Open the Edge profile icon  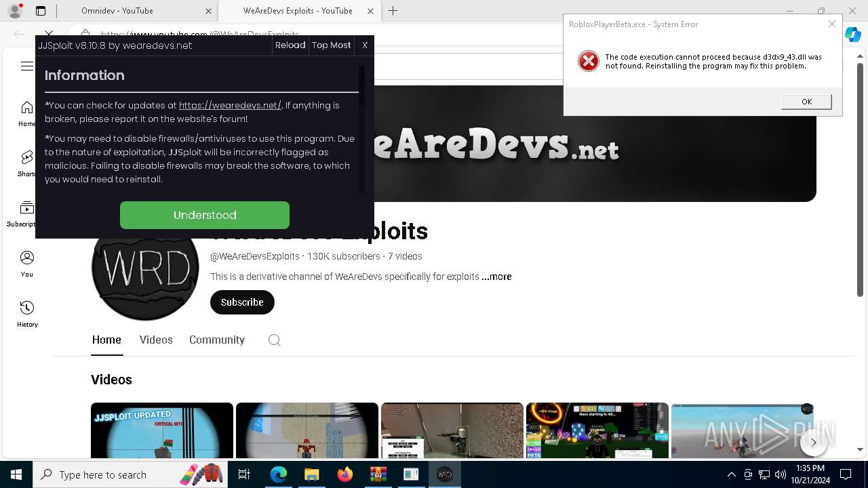(15, 10)
